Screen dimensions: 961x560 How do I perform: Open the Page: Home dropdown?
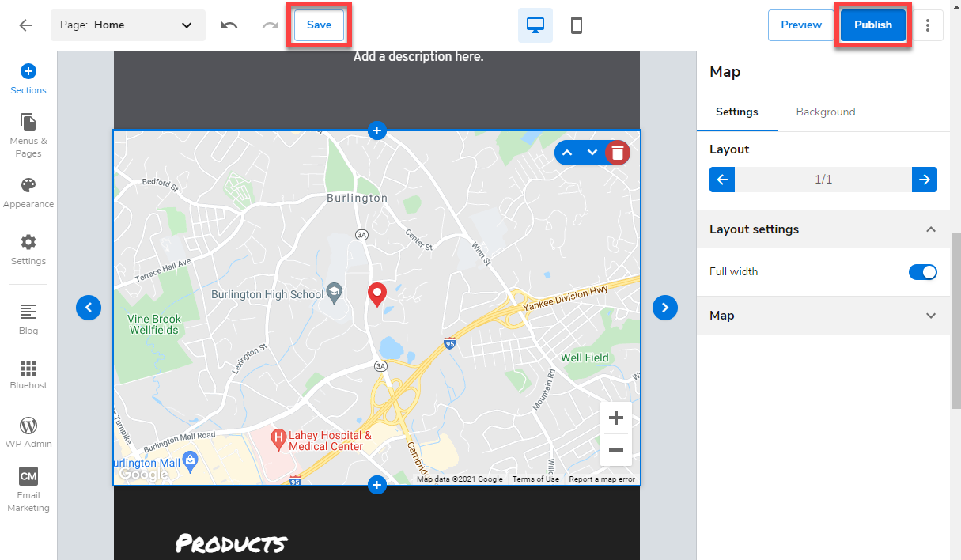(128, 25)
